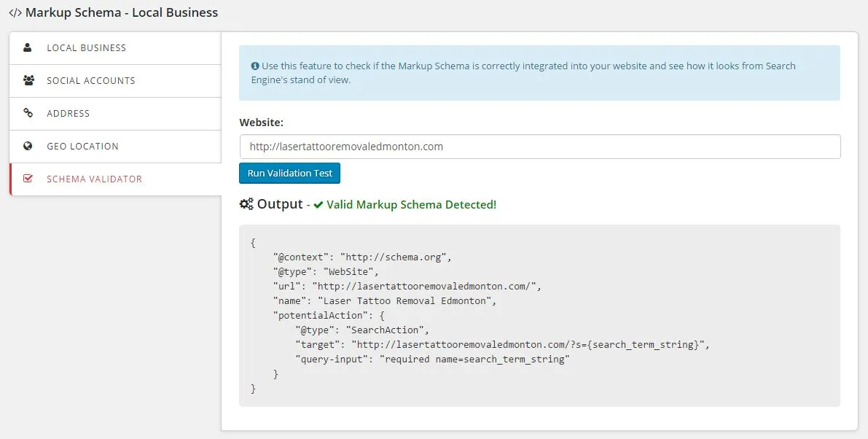Click the blue info notice text
Image resolution: width=868 pixels, height=439 pixels.
coord(523,72)
